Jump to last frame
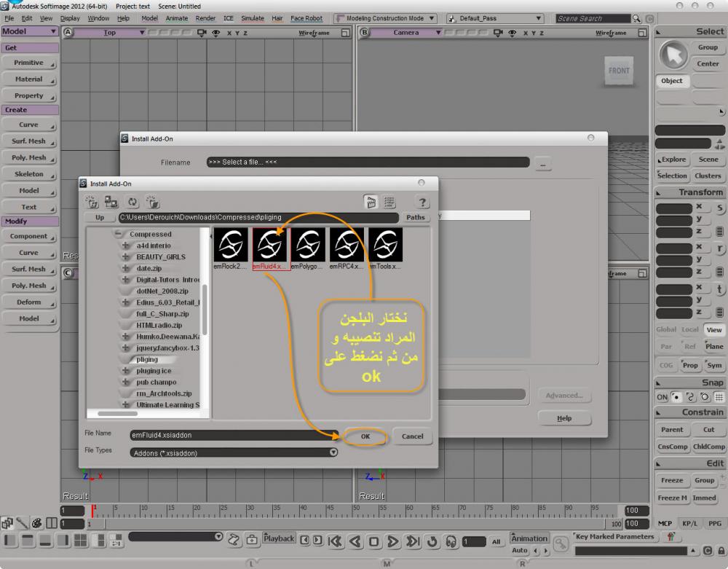Screen dimensions: 728x569 tap(412, 541)
